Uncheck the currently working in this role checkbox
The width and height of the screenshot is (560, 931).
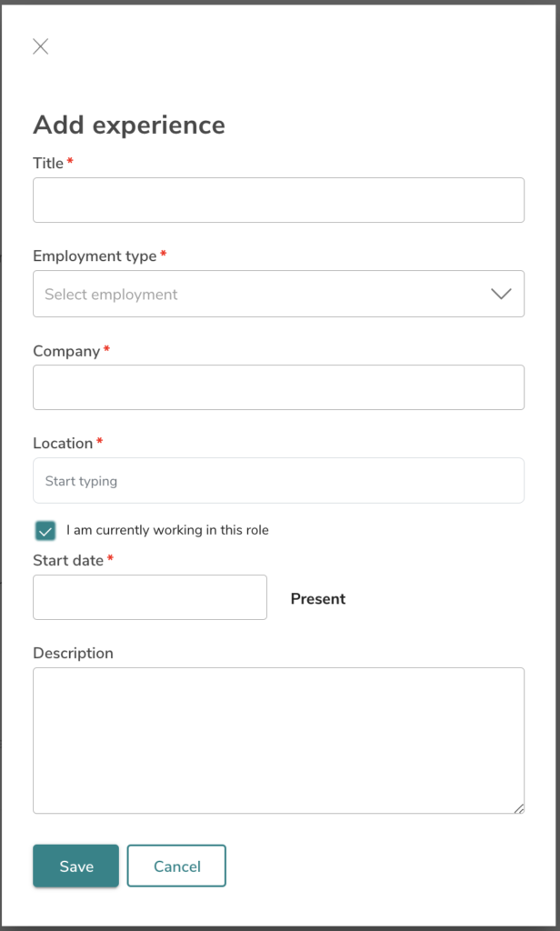tap(43, 529)
